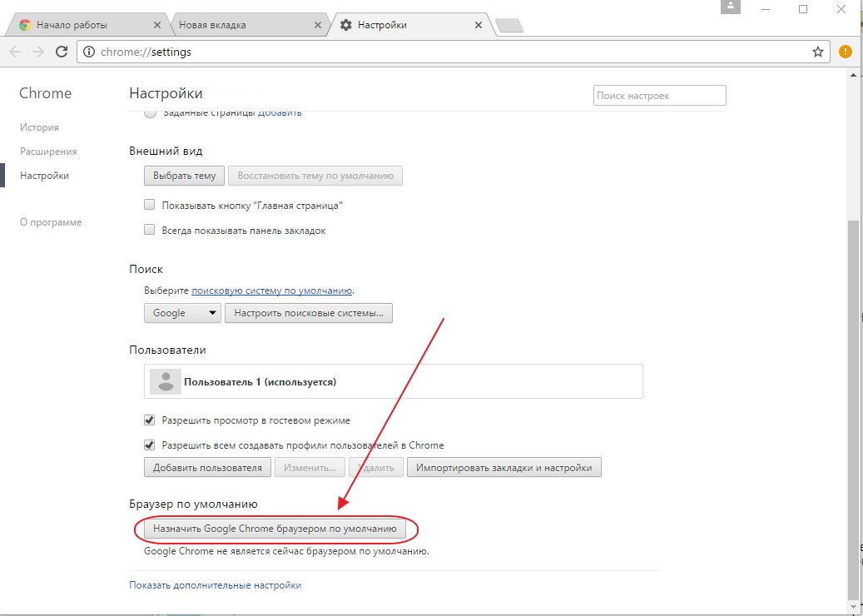Click the Поиск настроек search field

click(659, 96)
